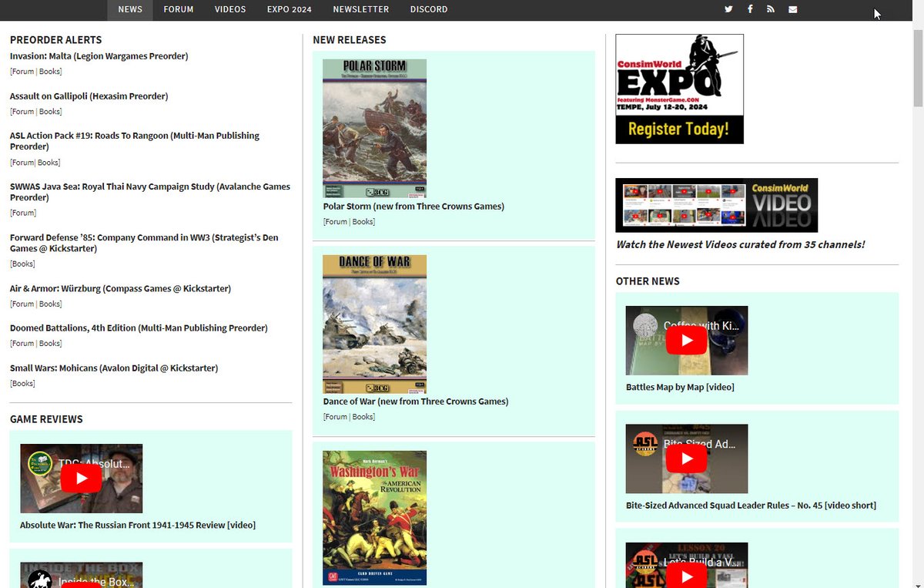Click the Register Today EXPO banner

tap(679, 89)
